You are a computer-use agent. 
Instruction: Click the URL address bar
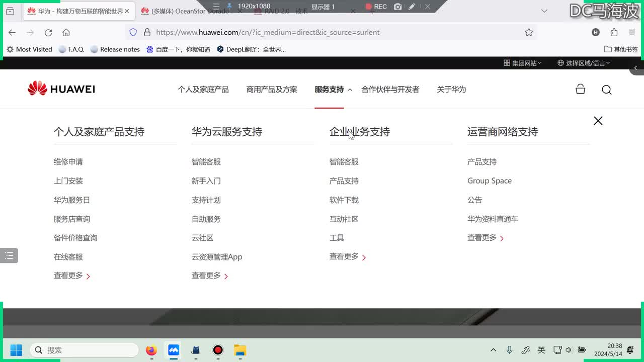click(332, 32)
